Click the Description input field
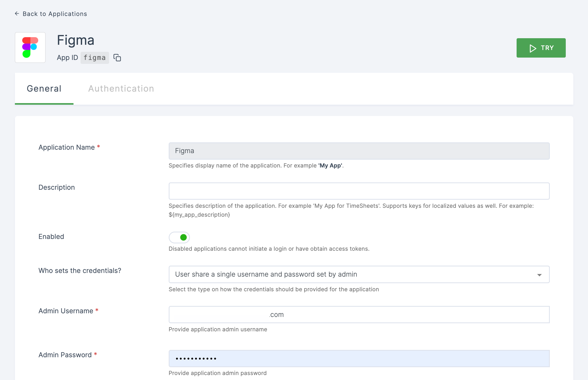Image resolution: width=588 pixels, height=380 pixels. (x=359, y=191)
